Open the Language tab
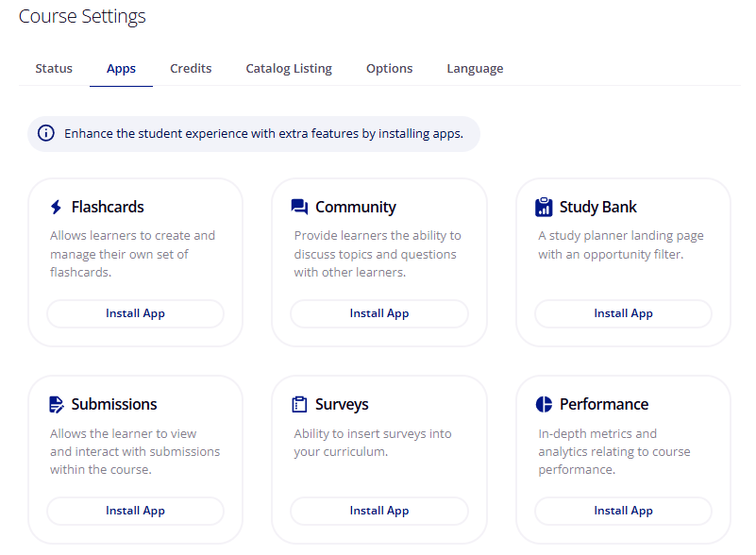Screen dimensions: 756x555 (x=475, y=69)
